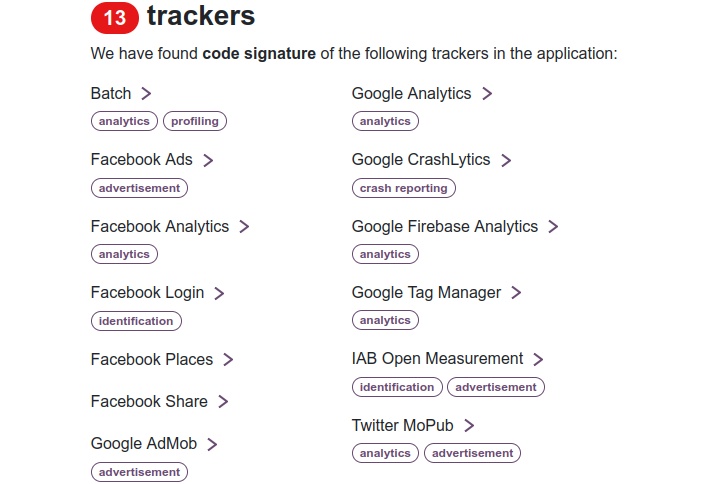Expand the chevron next to Batch
Viewport: 708px width, 484px height.
146,93
